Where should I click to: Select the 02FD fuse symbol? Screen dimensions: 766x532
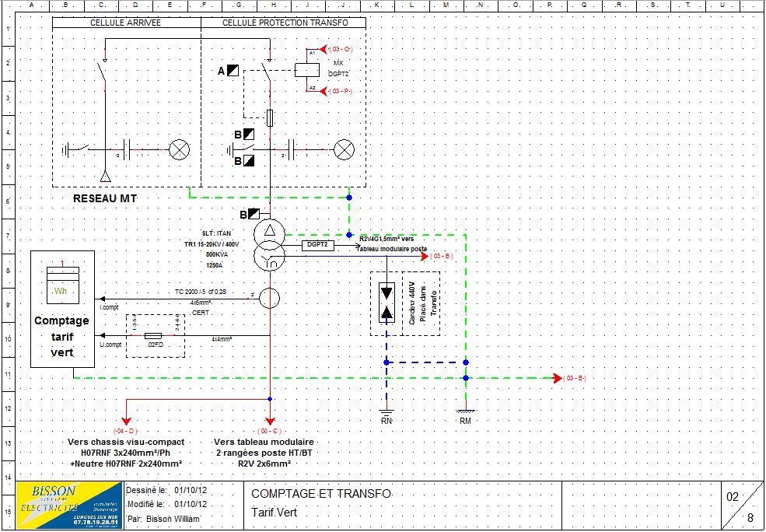(x=153, y=336)
